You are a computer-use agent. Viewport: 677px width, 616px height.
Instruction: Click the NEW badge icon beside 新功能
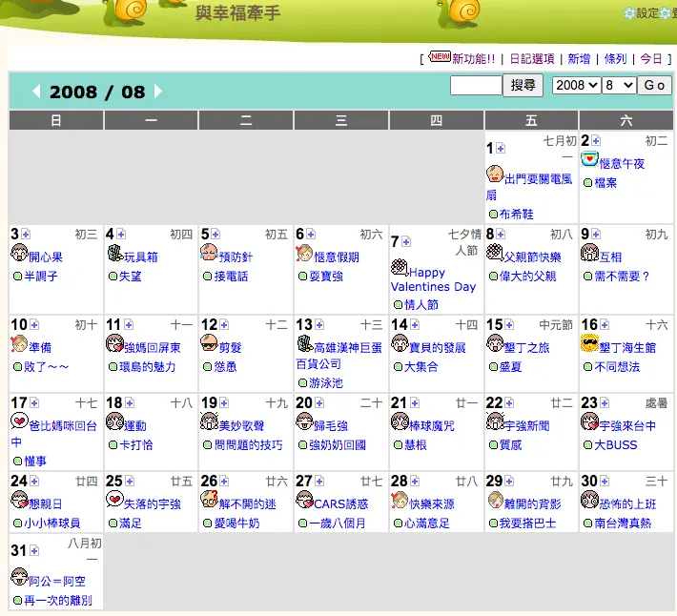click(440, 56)
